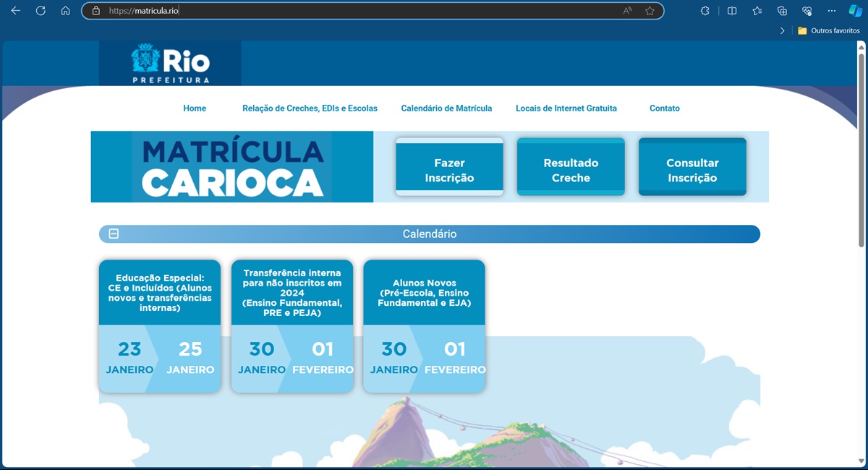Image resolution: width=868 pixels, height=470 pixels.
Task: Toggle split screen view icon
Action: [732, 11]
